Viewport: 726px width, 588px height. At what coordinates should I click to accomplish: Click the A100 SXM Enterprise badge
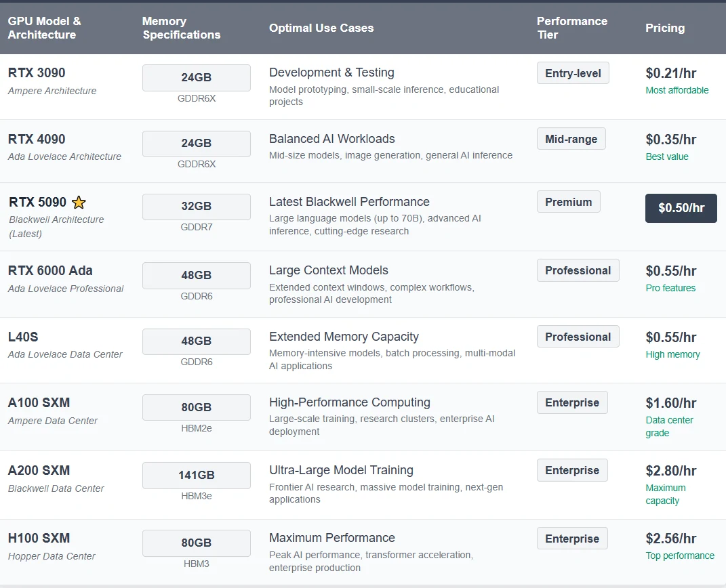coord(572,402)
